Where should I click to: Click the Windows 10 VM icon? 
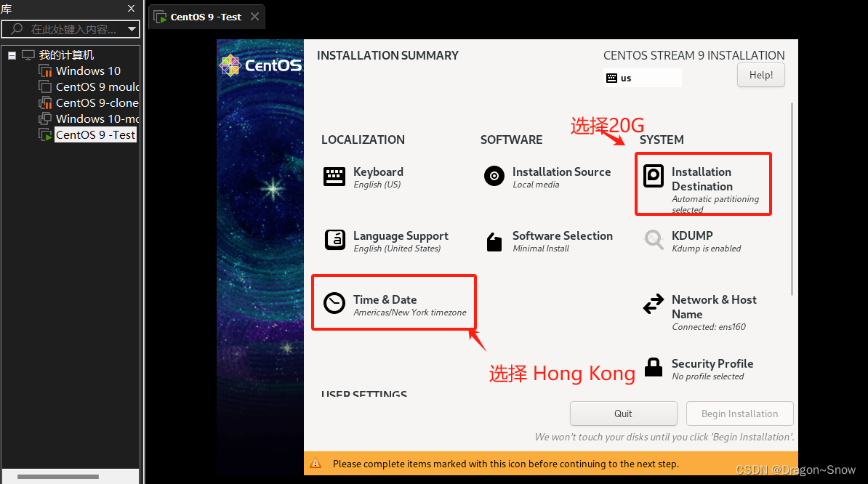tap(45, 70)
